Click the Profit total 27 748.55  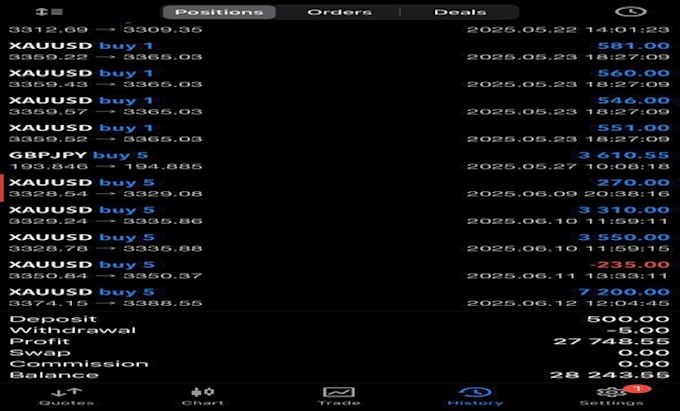coord(611,342)
